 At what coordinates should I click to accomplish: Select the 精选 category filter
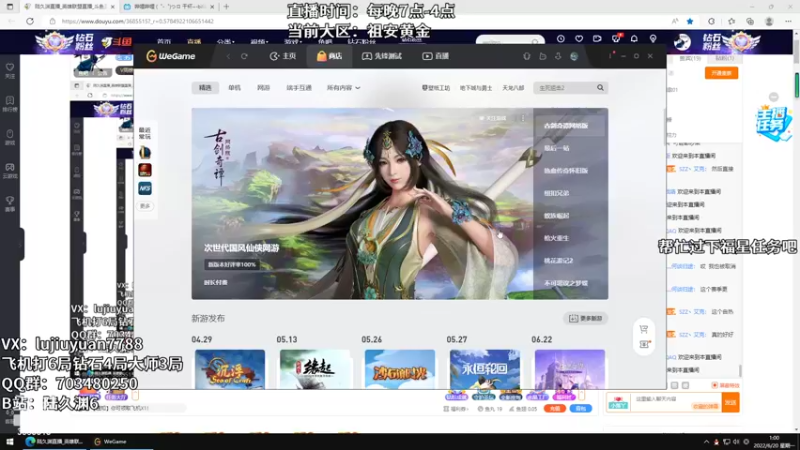(x=205, y=88)
